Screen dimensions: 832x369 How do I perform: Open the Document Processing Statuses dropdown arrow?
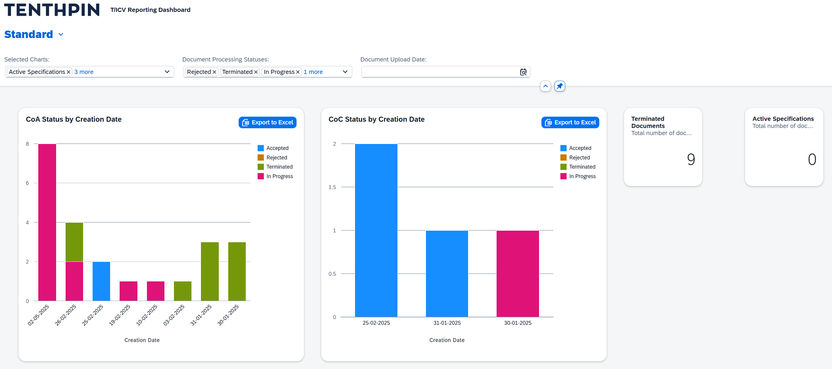tap(345, 72)
